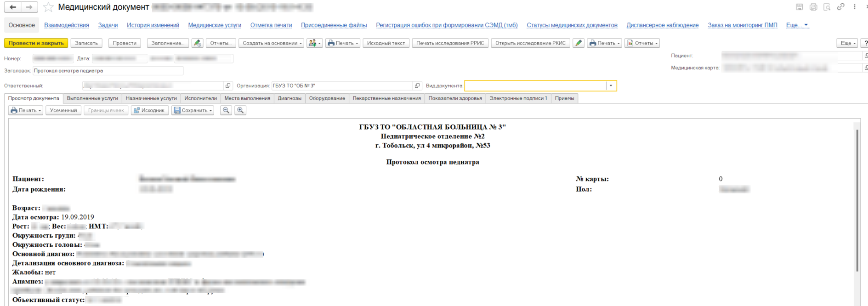
Task: Click the copy link chain icon
Action: click(x=840, y=7)
